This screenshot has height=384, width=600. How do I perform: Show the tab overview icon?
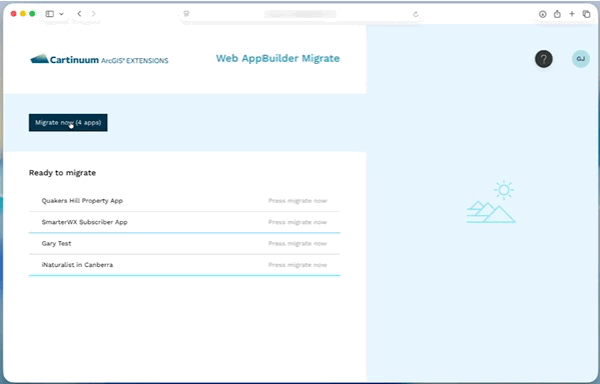[586, 14]
